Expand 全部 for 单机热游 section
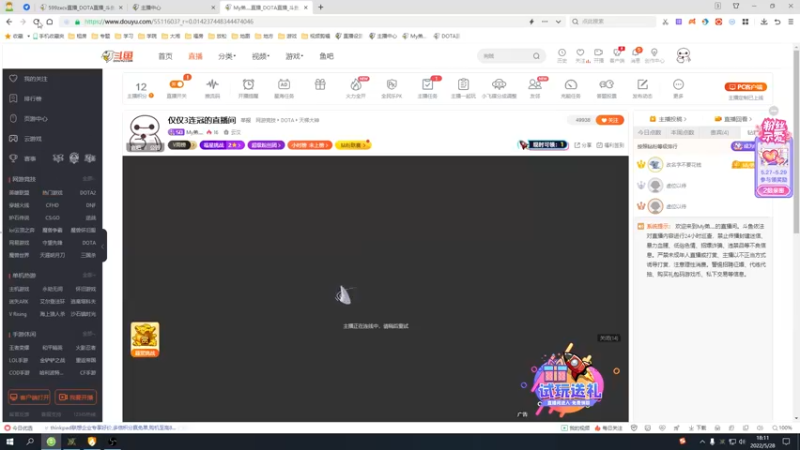 89,276
